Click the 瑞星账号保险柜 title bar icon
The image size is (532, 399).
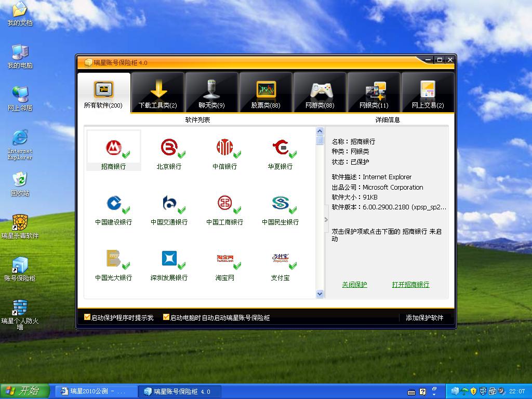coord(88,62)
